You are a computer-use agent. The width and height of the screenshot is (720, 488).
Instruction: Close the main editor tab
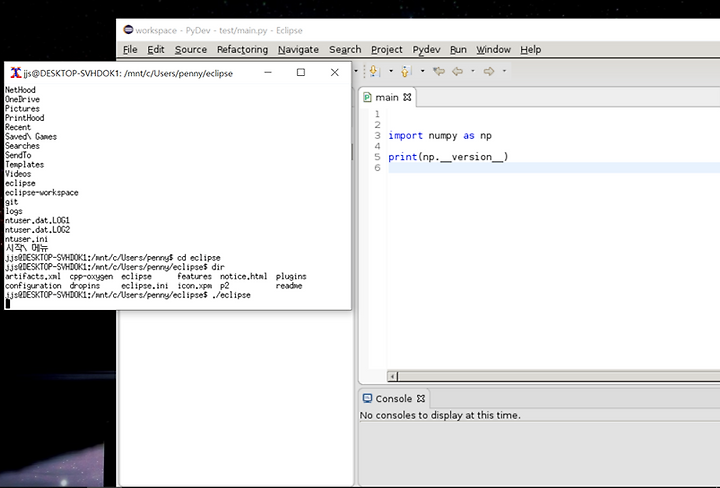click(x=407, y=97)
